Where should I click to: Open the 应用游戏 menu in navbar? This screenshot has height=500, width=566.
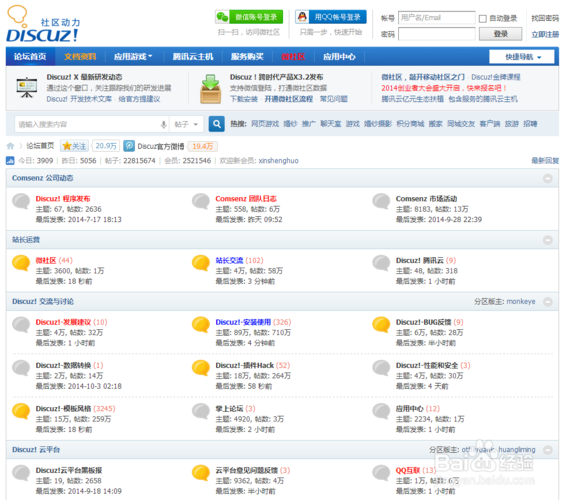click(x=133, y=57)
